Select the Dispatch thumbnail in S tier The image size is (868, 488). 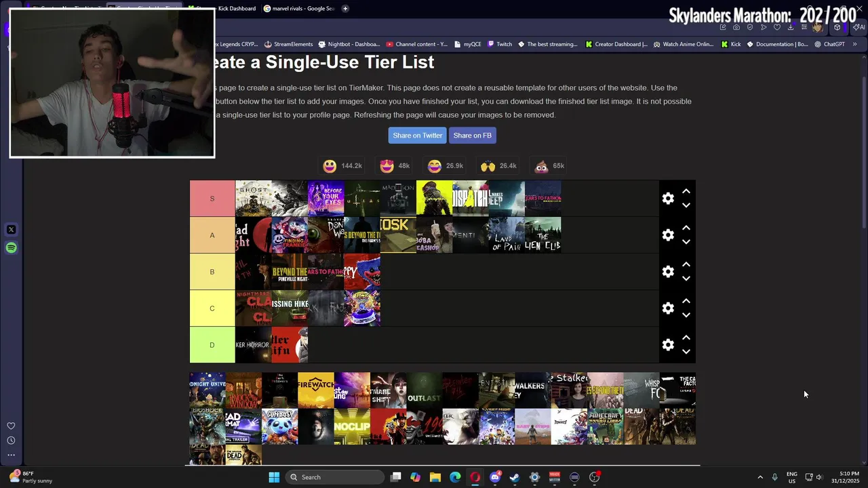point(471,199)
